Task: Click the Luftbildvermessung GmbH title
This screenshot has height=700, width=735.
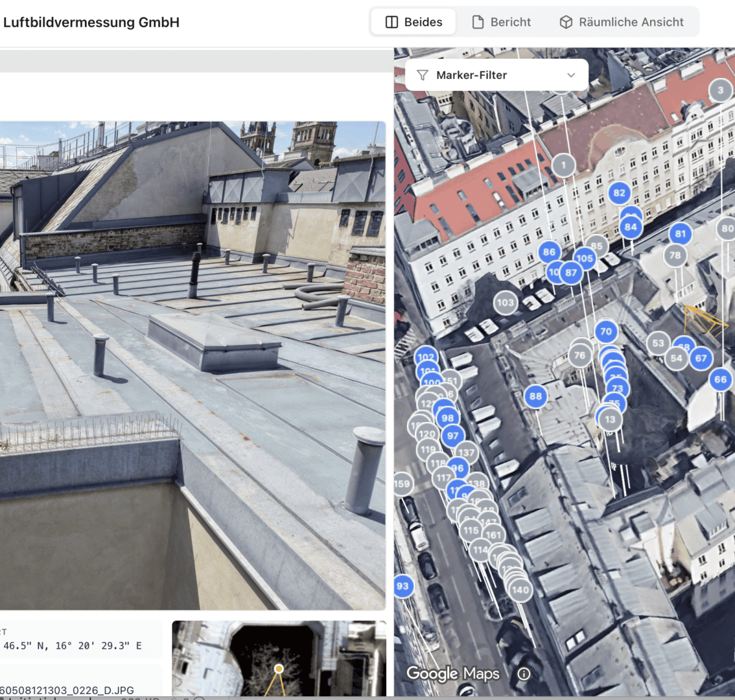Action: click(x=91, y=22)
